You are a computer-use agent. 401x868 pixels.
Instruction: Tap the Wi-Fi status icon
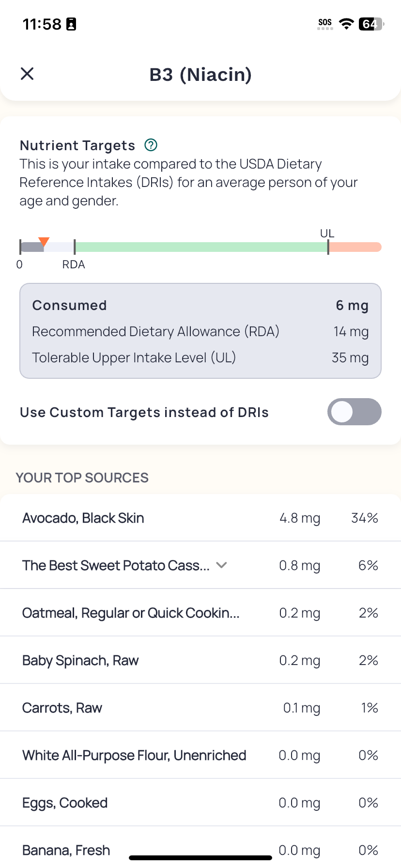coord(346,24)
